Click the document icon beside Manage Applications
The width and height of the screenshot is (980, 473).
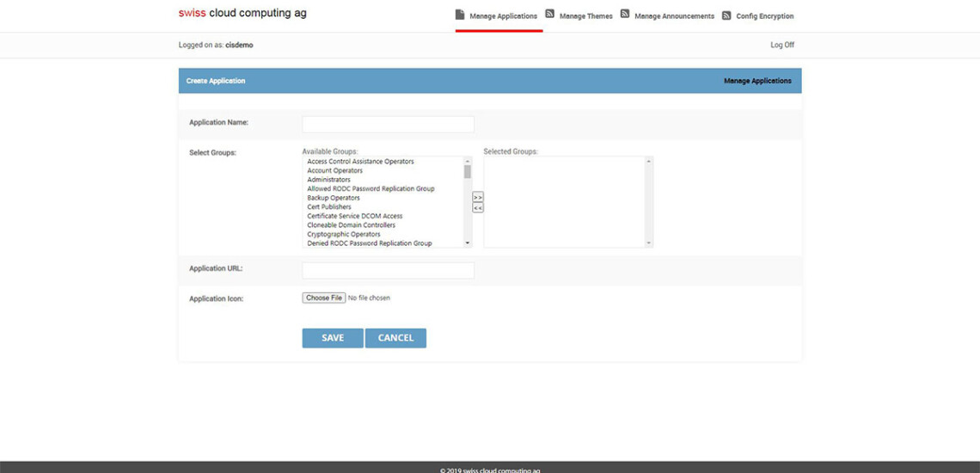pos(460,15)
